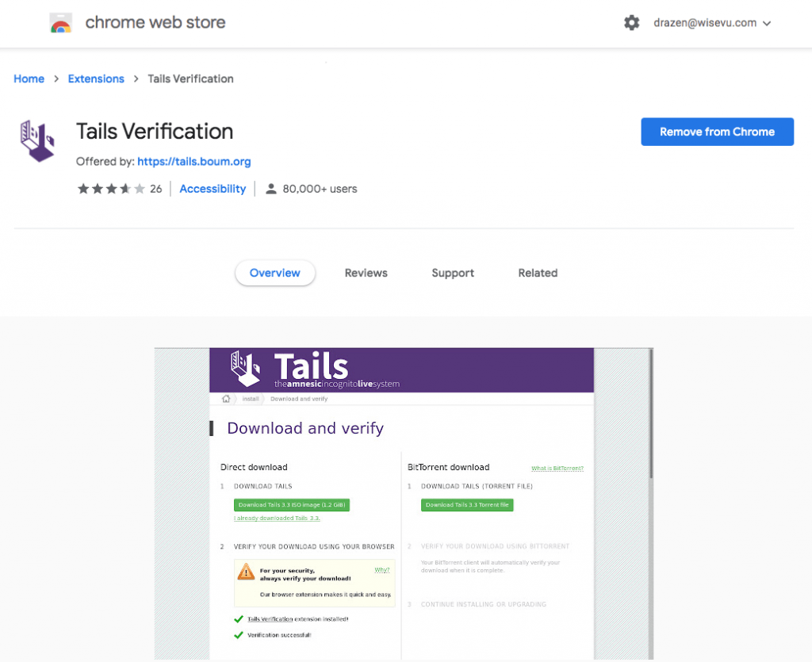Viewport: 812px width, 662px height.
Task: Click the 'Why?' link in the security notice
Action: [381, 570]
